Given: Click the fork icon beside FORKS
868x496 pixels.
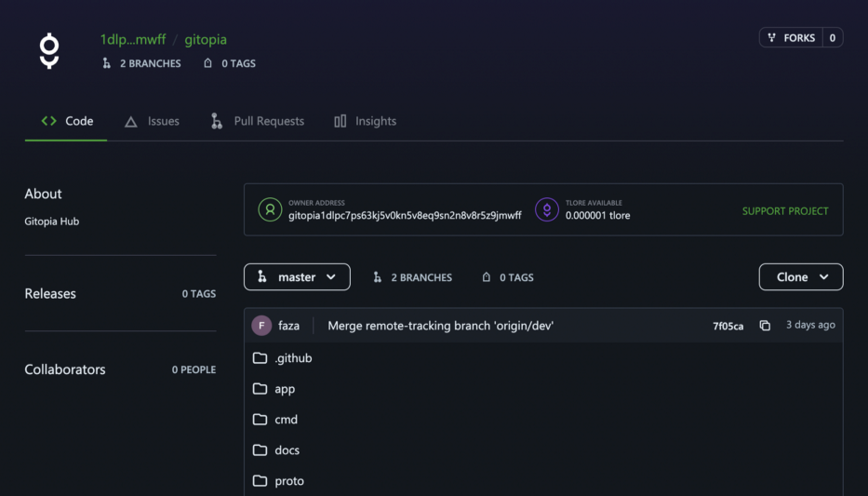Looking at the screenshot, I should click(x=771, y=37).
